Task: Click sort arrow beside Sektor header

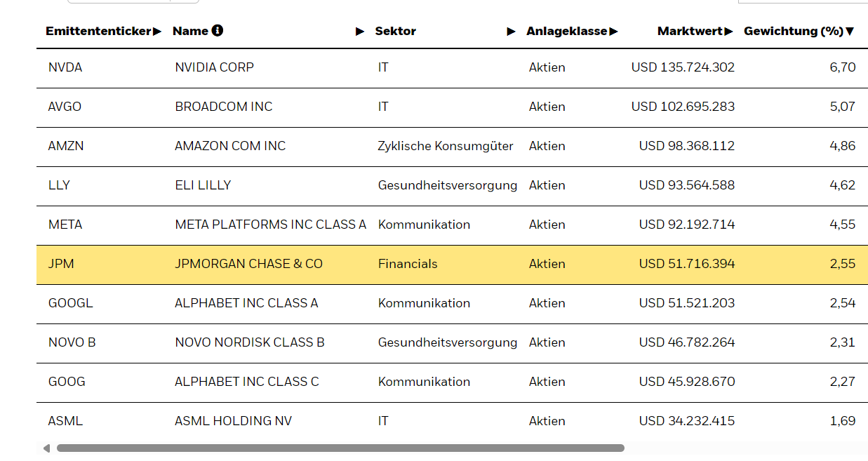Action: (x=511, y=32)
